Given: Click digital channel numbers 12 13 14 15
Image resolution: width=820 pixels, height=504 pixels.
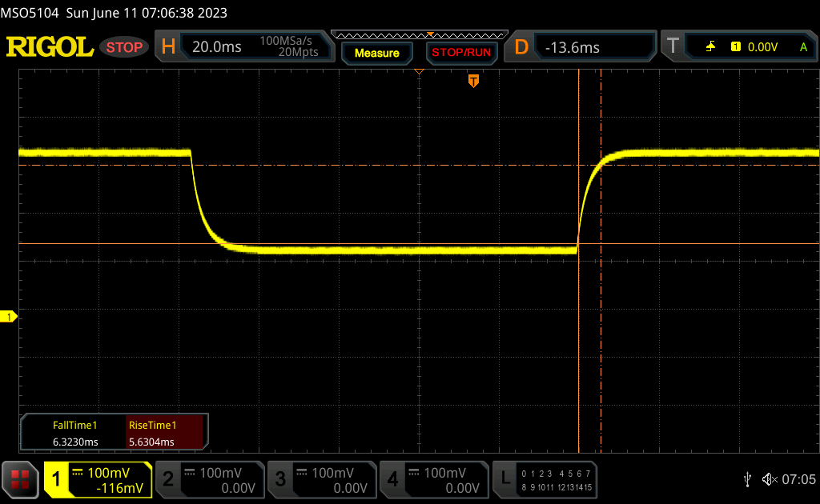Looking at the screenshot, I should pyautogui.click(x=574, y=487).
